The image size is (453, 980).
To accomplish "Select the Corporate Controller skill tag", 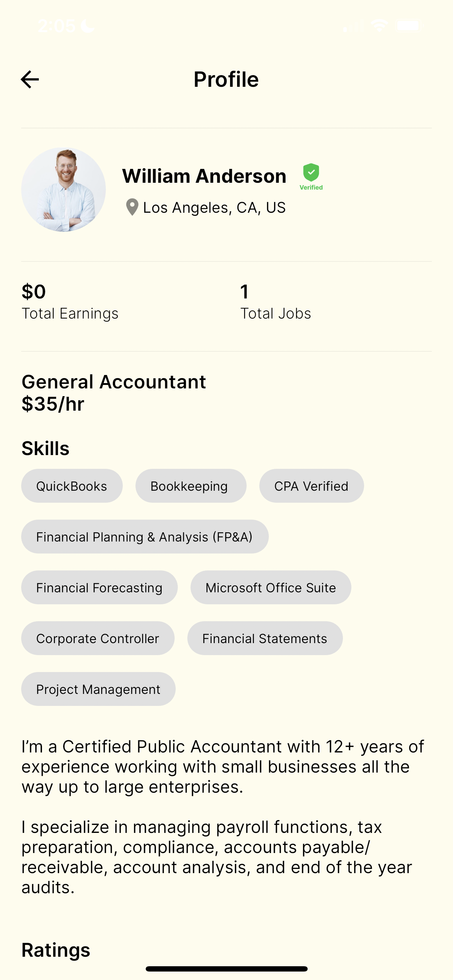I will click(x=98, y=638).
